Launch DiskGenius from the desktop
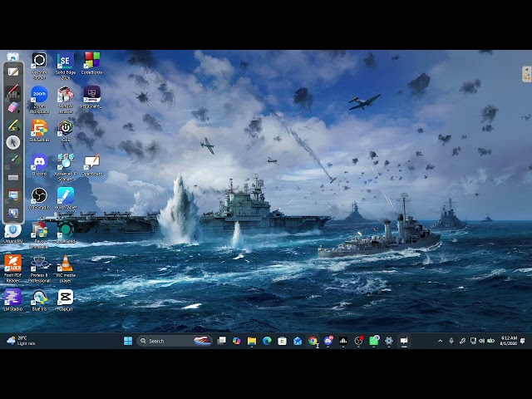 click(x=39, y=131)
